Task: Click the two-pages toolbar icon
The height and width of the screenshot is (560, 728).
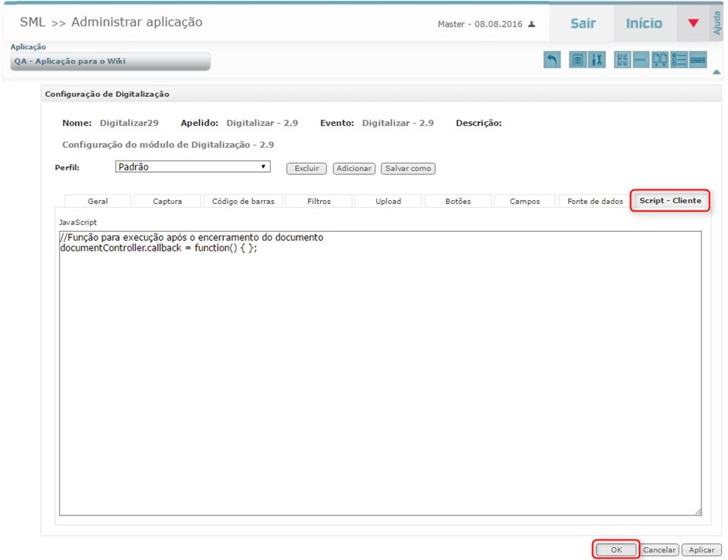Action: (x=660, y=60)
